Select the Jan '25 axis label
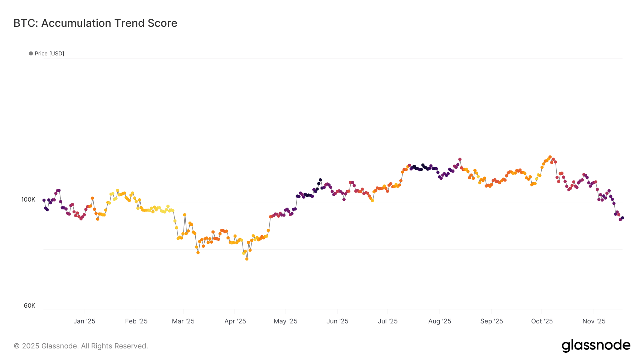 coord(84,321)
